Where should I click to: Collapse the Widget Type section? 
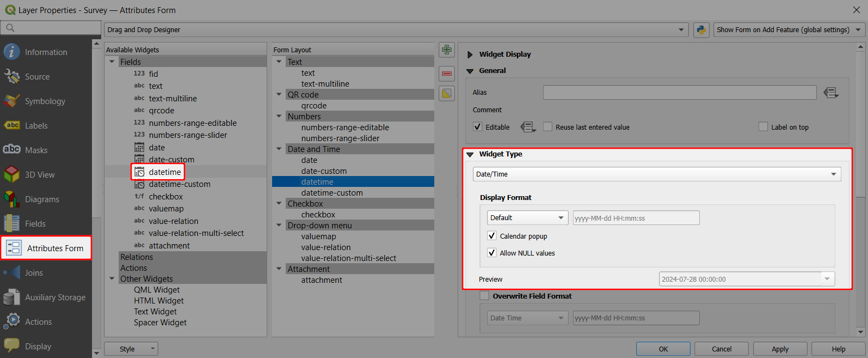tap(470, 155)
